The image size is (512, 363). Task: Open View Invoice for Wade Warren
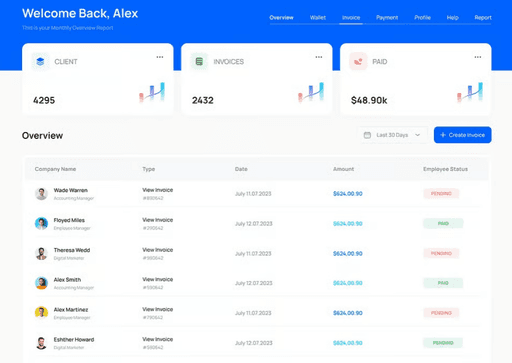click(158, 190)
